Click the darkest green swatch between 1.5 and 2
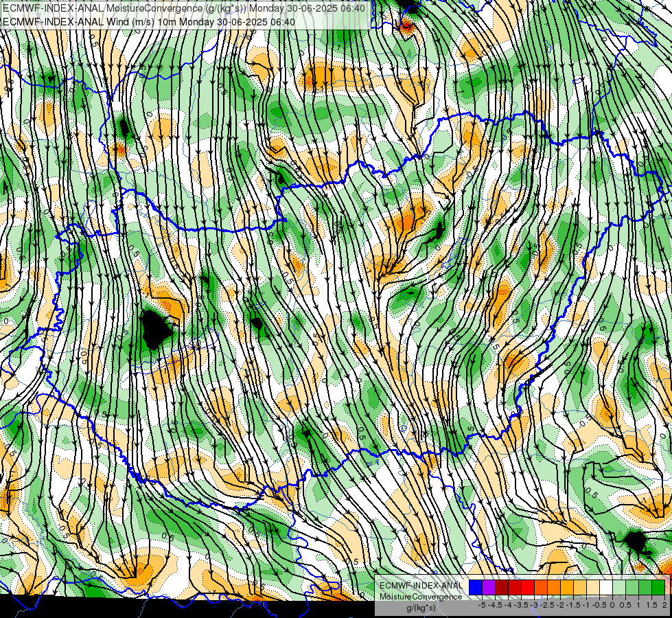This screenshot has height=618, width=672. pos(658,588)
